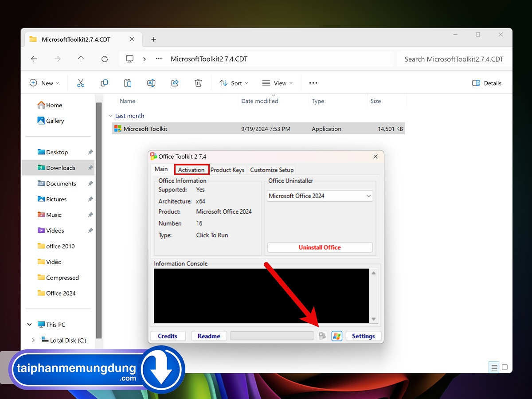Image resolution: width=532 pixels, height=399 pixels.
Task: Open Downloads in Explorer sidebar
Action: click(58, 168)
